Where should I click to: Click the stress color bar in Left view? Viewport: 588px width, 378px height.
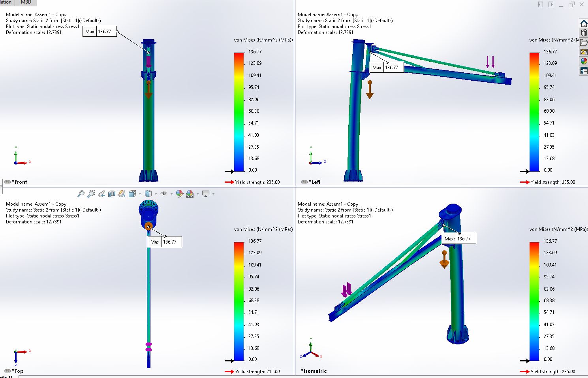tap(535, 112)
